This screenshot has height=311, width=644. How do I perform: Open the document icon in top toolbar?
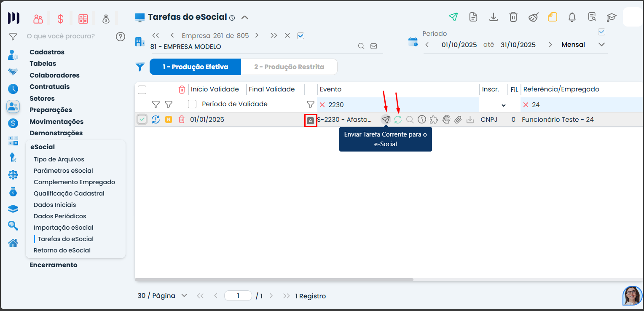(473, 17)
